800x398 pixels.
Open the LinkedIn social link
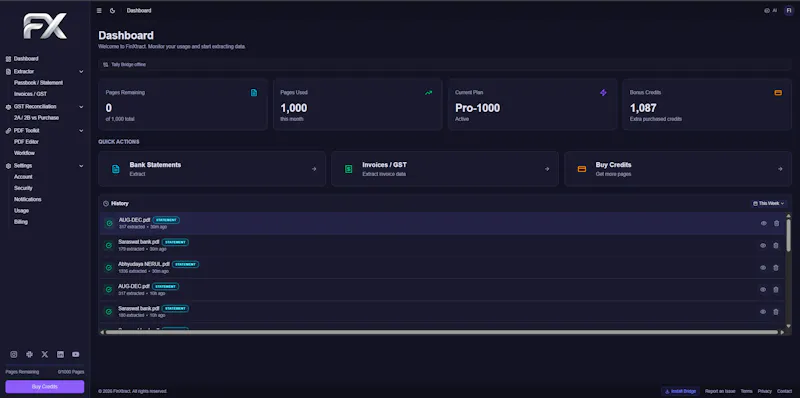[x=60, y=354]
